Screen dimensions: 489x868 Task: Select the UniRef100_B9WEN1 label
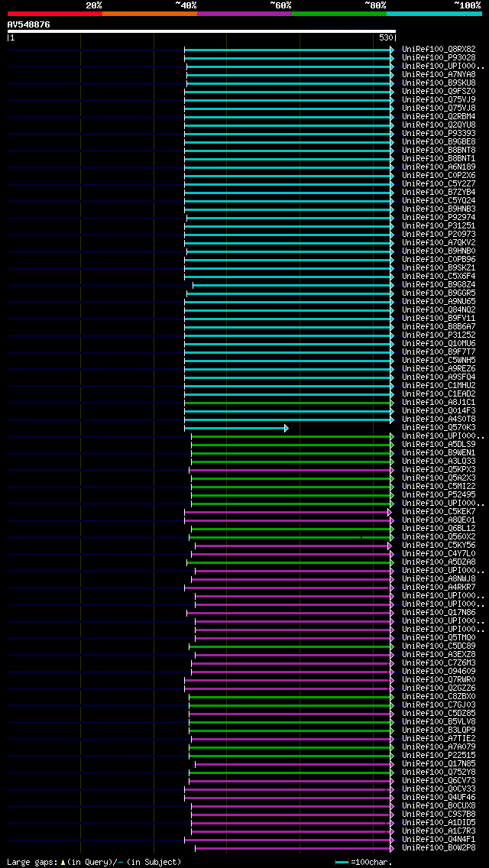click(x=439, y=453)
